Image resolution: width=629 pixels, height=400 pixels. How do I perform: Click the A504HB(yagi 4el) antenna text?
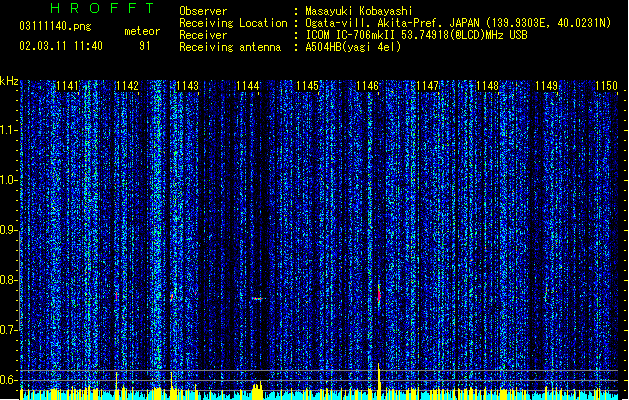pyautogui.click(x=353, y=47)
